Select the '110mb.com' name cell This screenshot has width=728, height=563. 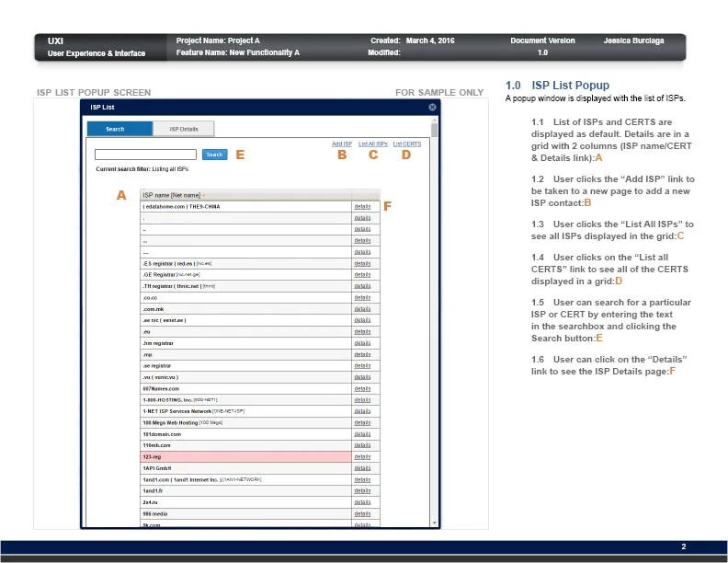(x=246, y=445)
